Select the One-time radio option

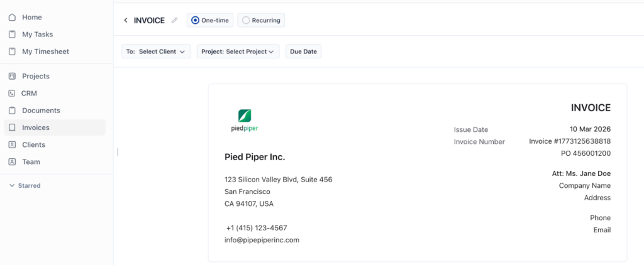coord(195,21)
